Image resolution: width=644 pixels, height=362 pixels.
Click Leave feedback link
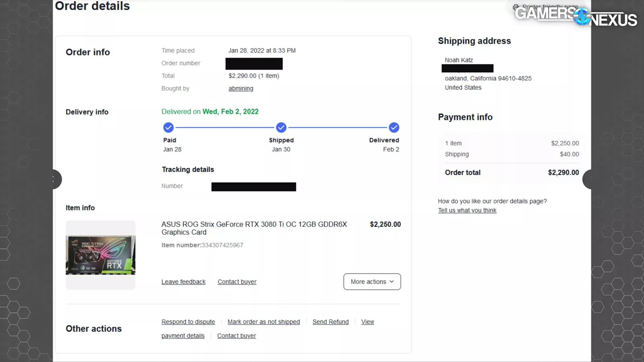(184, 282)
